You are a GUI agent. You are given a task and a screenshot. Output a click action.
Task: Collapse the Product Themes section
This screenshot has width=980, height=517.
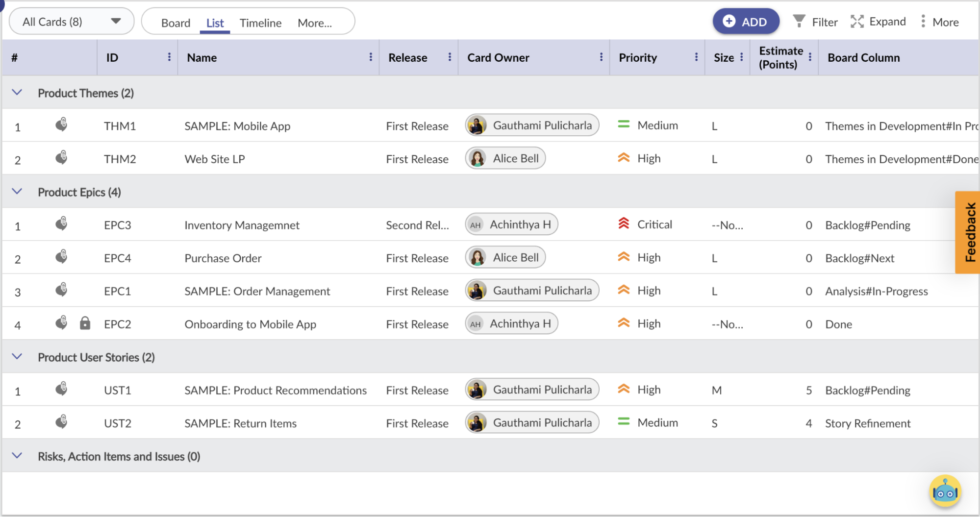(17, 92)
